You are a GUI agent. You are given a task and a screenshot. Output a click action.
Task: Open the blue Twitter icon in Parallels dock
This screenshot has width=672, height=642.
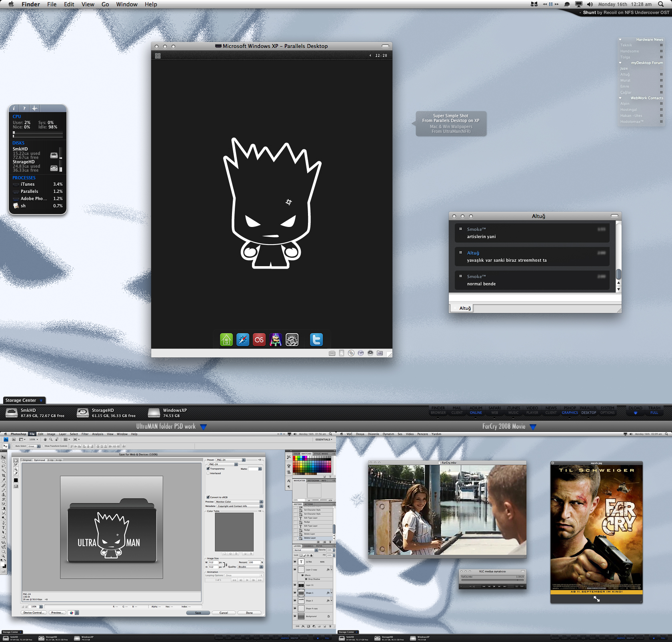tap(316, 340)
